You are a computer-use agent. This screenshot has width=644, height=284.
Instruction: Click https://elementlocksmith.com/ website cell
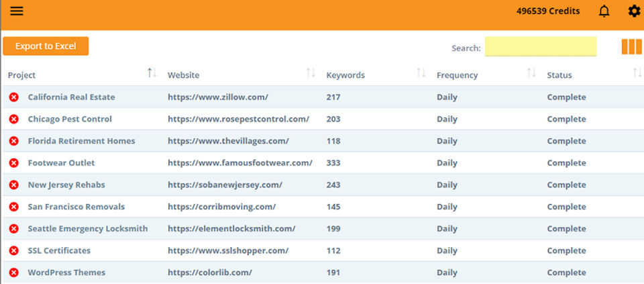(x=231, y=229)
